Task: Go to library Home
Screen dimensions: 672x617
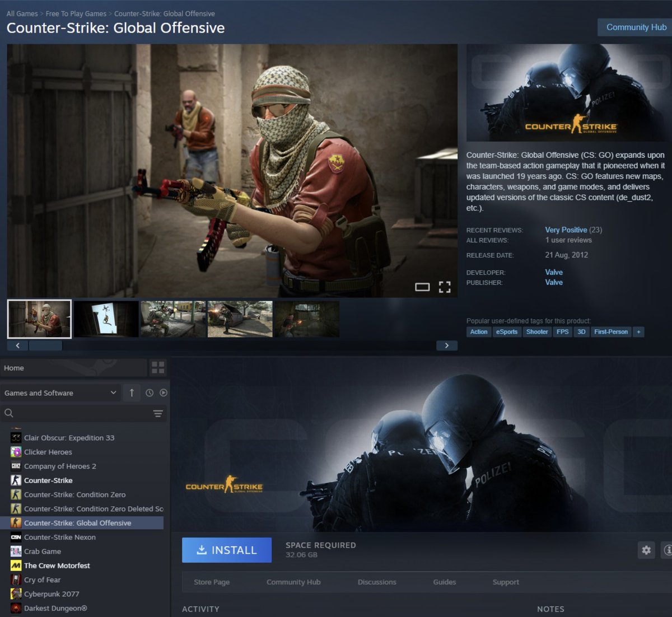Action: click(x=73, y=368)
